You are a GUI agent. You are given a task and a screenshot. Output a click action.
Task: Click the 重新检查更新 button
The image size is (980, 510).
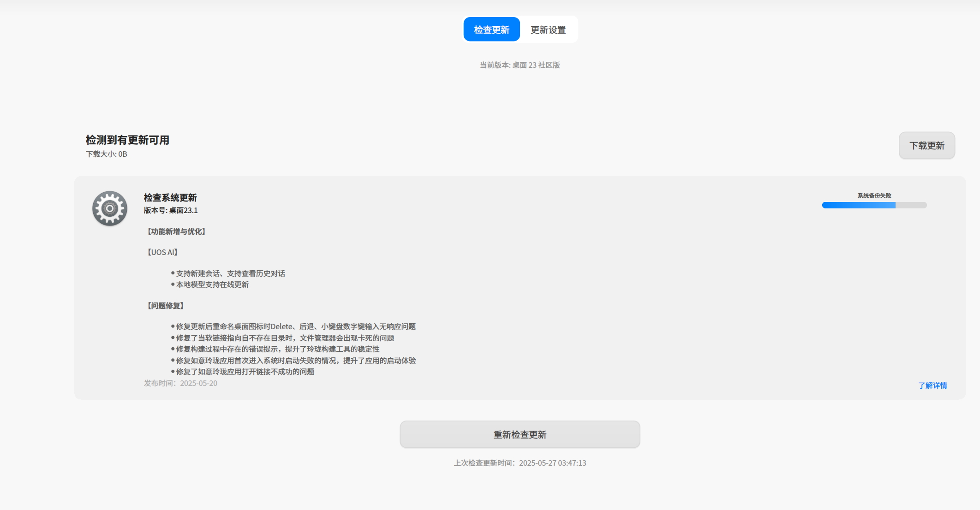coord(520,434)
